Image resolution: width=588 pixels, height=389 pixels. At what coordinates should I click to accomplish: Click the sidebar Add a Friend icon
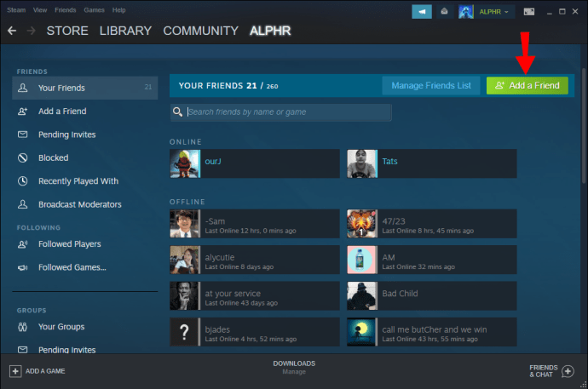pyautogui.click(x=22, y=112)
